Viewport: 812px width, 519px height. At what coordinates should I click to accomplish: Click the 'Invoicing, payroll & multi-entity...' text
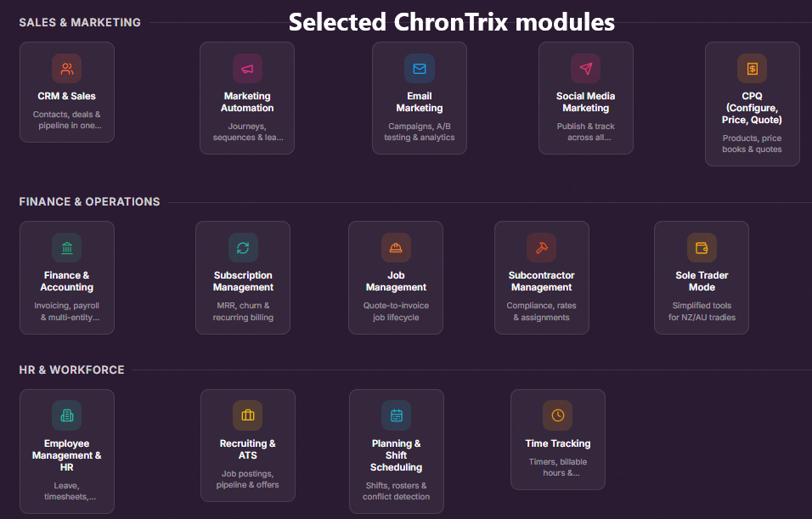click(x=67, y=311)
